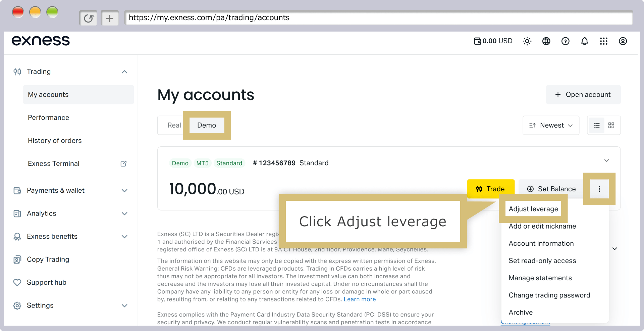The image size is (644, 331).
Task: Open language globe selector
Action: click(x=546, y=41)
